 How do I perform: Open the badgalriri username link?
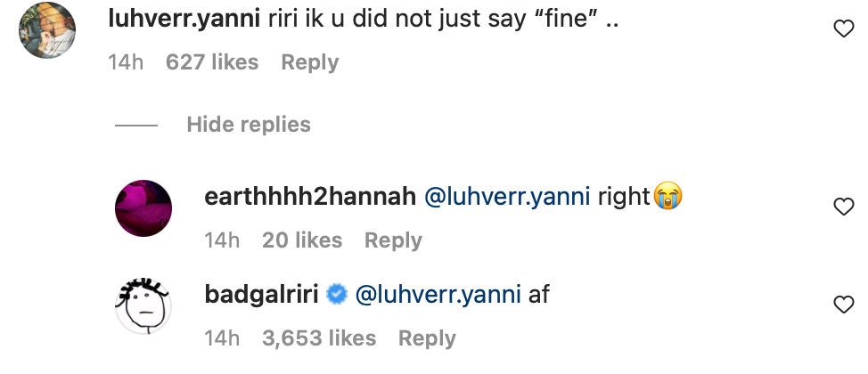[x=262, y=294]
